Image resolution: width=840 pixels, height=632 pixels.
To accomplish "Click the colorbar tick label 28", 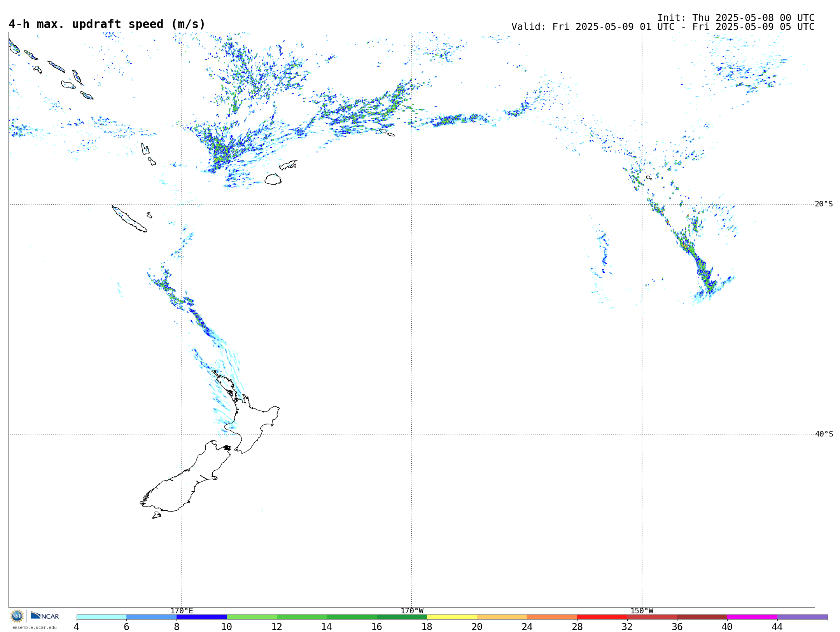I will tap(577, 627).
